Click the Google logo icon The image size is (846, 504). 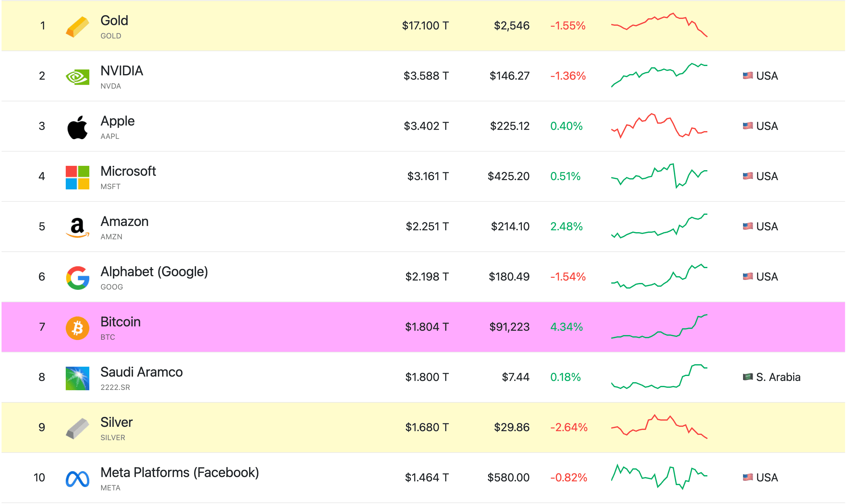click(78, 278)
